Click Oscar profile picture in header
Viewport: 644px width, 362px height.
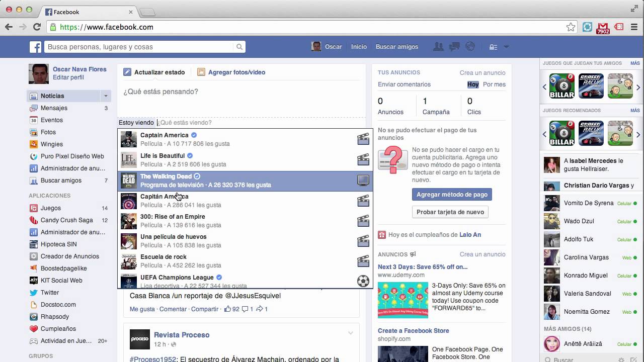point(316,47)
